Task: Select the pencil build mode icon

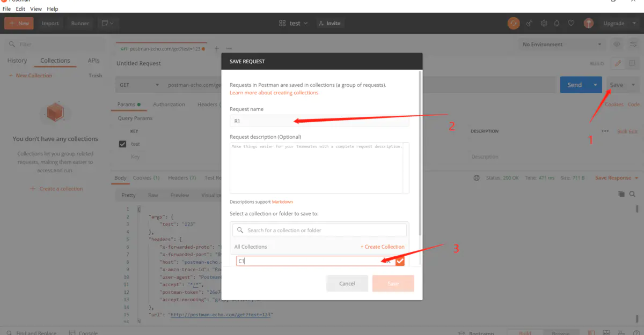Action: click(x=618, y=63)
